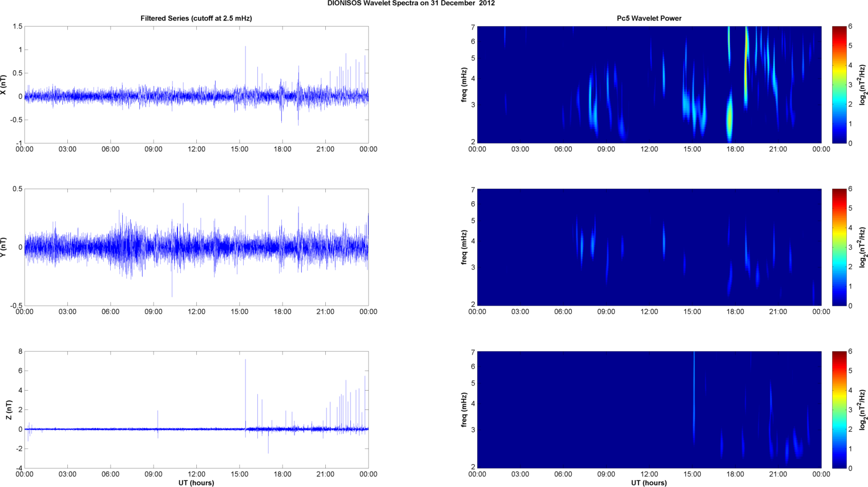Click the 4 frequency tick of the middle wavelet spectrum
The width and height of the screenshot is (868, 487).
pyautogui.click(x=473, y=241)
